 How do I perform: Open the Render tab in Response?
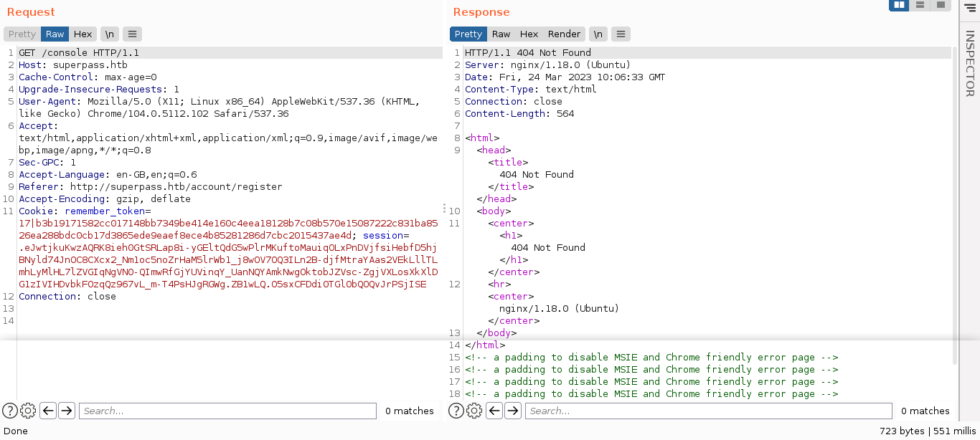pos(564,34)
